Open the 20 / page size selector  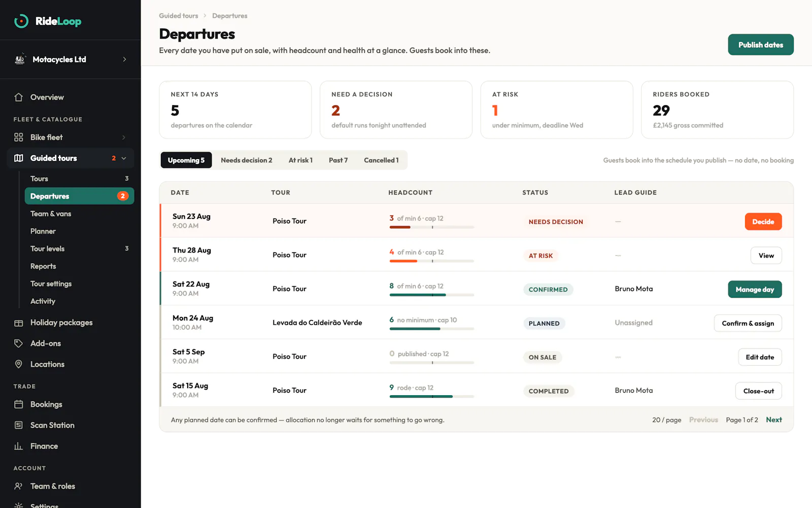[666, 420]
